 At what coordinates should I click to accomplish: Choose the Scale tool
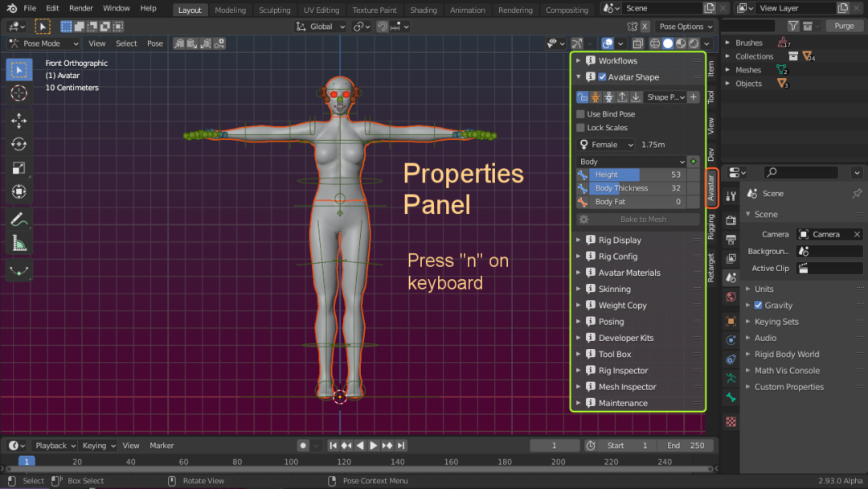(18, 168)
